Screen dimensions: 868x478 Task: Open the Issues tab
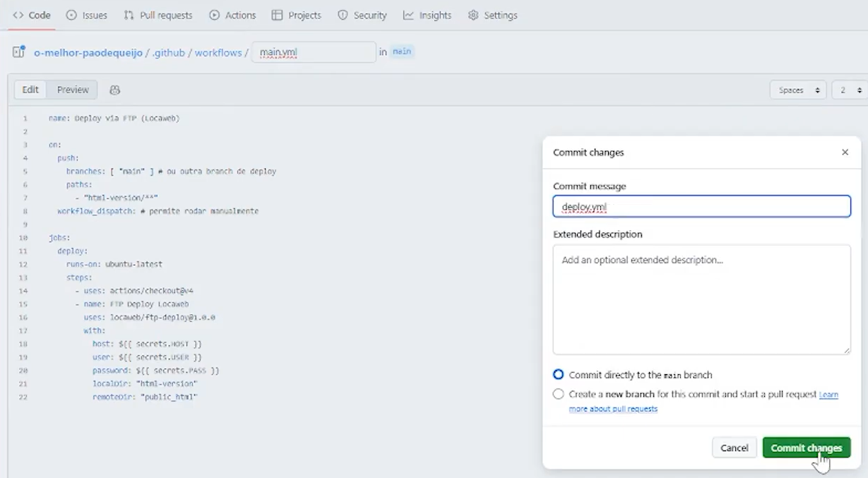[x=87, y=15]
